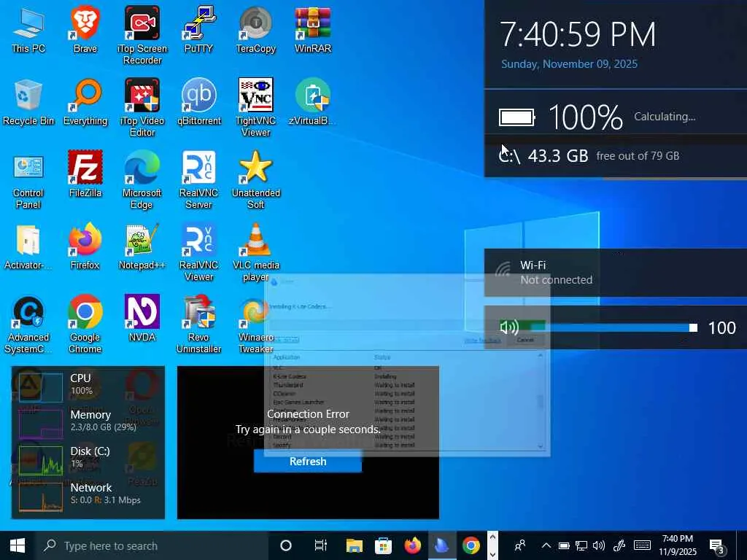This screenshot has height=560, width=747.
Task: Click Cancel in the installer window
Action: (x=525, y=340)
